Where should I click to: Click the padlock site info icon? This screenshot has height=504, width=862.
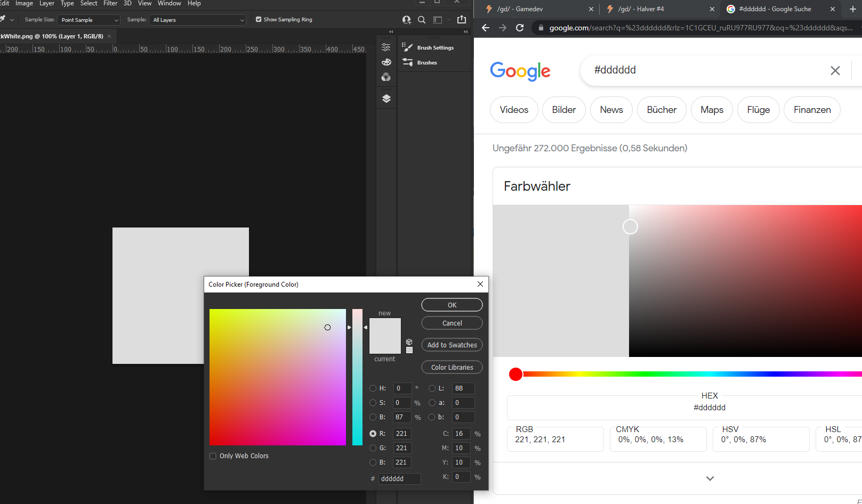pyautogui.click(x=541, y=28)
